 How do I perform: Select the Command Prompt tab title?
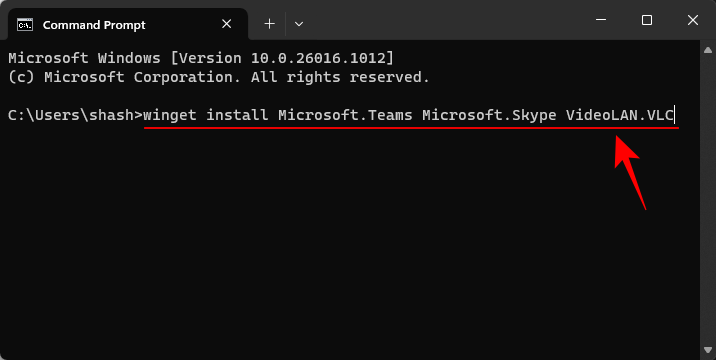[94, 25]
